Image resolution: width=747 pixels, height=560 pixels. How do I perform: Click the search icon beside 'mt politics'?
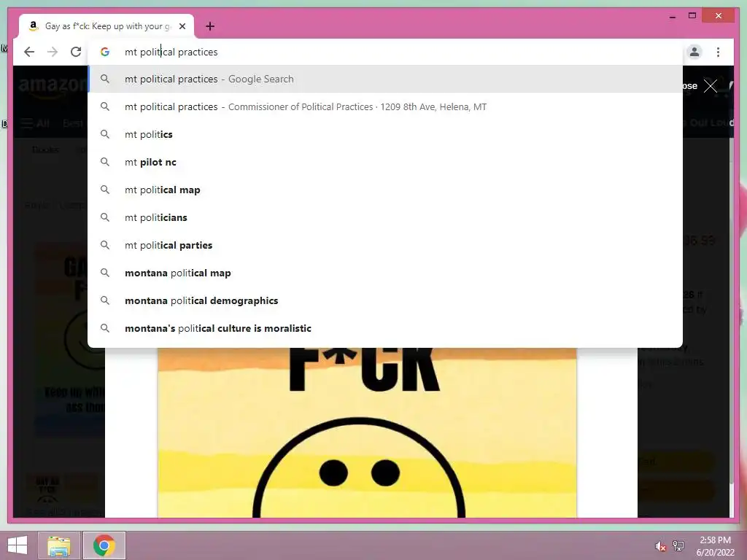pos(105,134)
